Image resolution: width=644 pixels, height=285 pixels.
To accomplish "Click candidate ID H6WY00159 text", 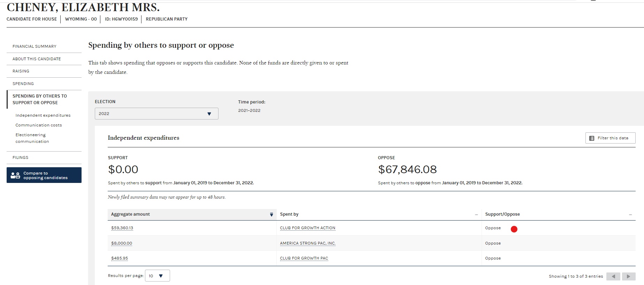I will tap(121, 19).
